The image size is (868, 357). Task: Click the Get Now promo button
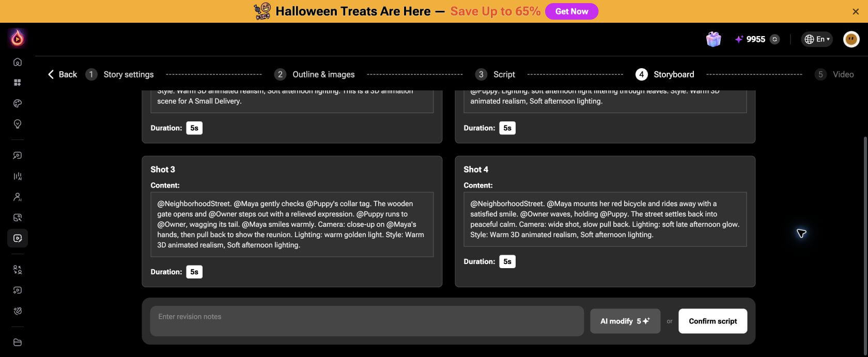[571, 11]
